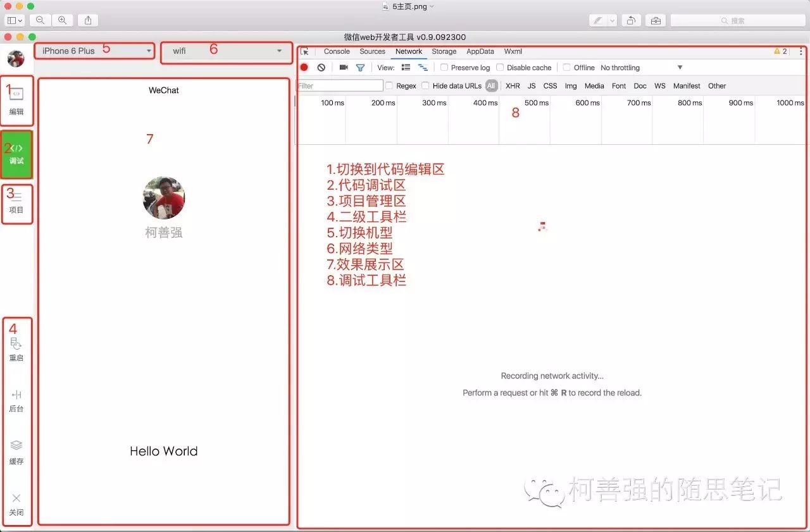The width and height of the screenshot is (810, 532).
Task: Enable the Regex filter checkbox
Action: pos(390,85)
